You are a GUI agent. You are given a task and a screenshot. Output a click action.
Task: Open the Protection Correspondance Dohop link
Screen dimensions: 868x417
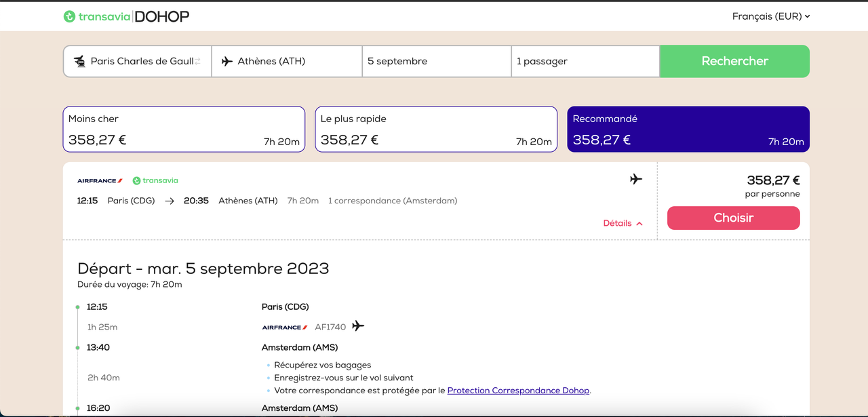(519, 391)
